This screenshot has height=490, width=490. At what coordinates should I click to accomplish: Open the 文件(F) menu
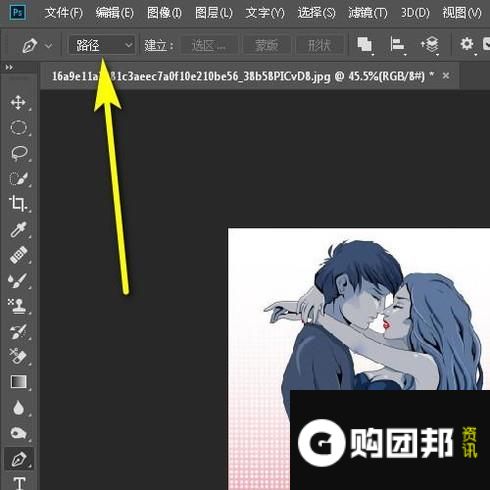pyautogui.click(x=63, y=13)
